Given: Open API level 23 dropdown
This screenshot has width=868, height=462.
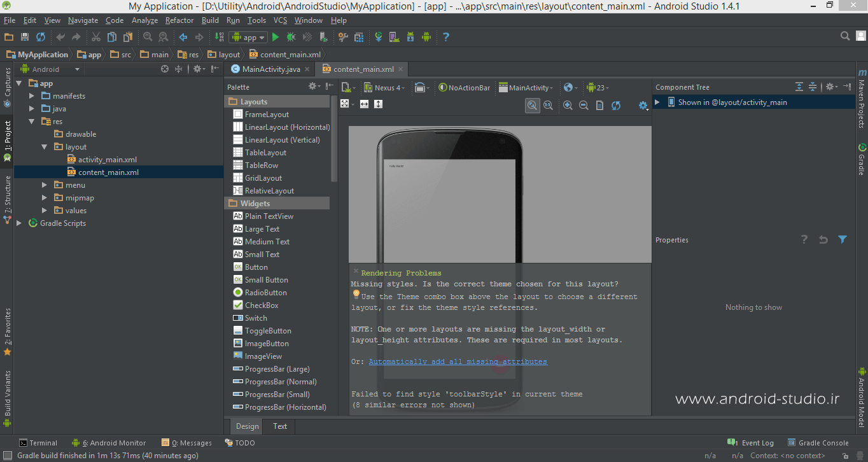Looking at the screenshot, I should tap(598, 88).
